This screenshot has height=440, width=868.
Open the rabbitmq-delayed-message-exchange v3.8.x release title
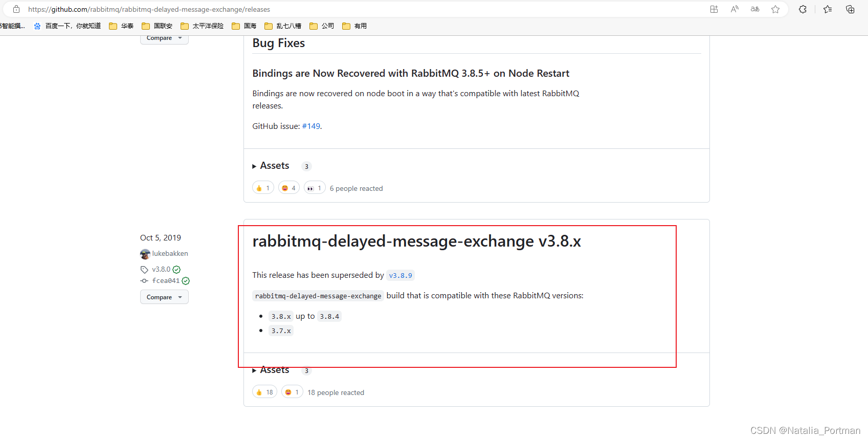click(x=416, y=241)
